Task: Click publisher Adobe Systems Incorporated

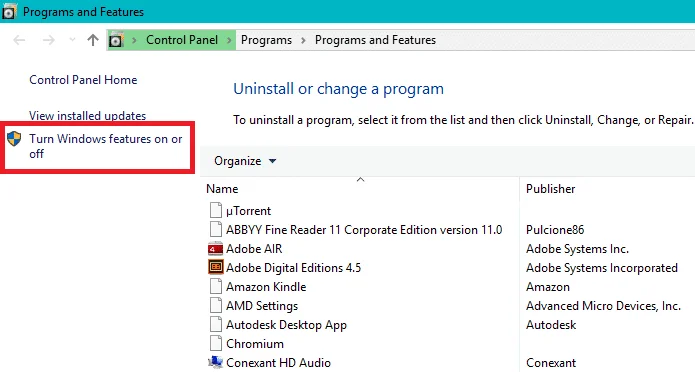Action: [x=601, y=268]
